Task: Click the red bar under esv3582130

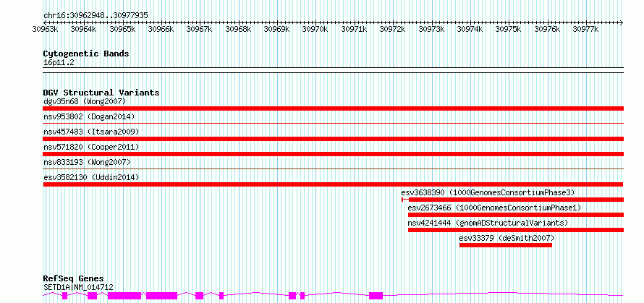Action: [334, 184]
